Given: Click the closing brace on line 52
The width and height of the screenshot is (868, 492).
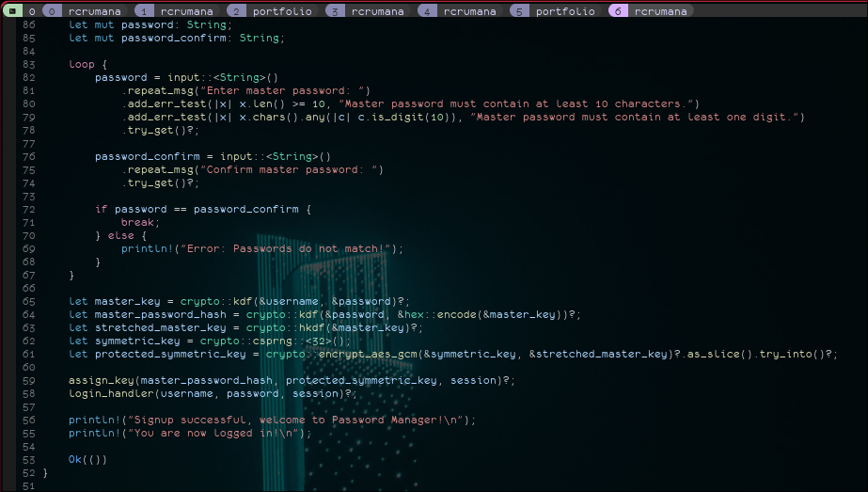Looking at the screenshot, I should click(x=45, y=473).
